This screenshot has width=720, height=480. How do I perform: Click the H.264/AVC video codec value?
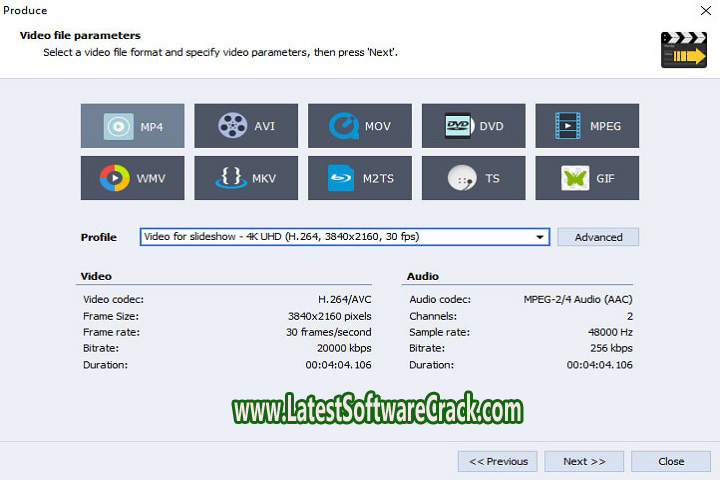tap(344, 299)
